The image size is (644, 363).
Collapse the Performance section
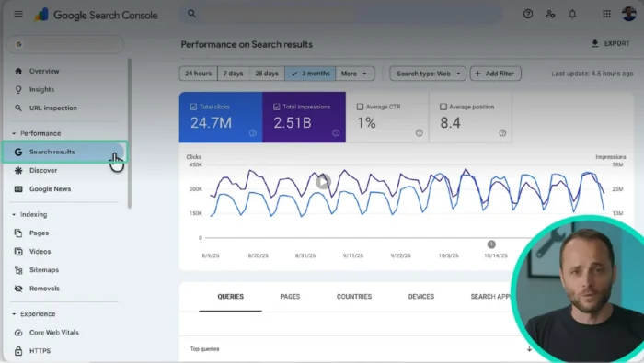pyautogui.click(x=14, y=133)
